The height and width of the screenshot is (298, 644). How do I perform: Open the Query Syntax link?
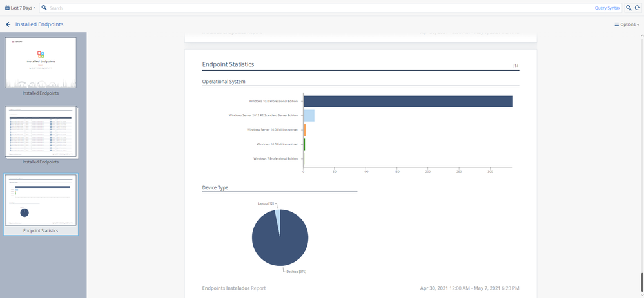click(x=607, y=8)
